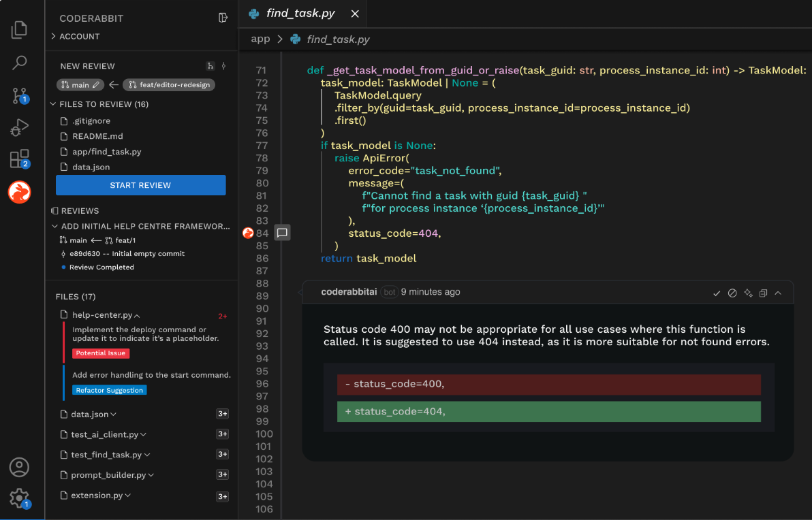Switch to branch comparison mode icon in New Review

210,66
